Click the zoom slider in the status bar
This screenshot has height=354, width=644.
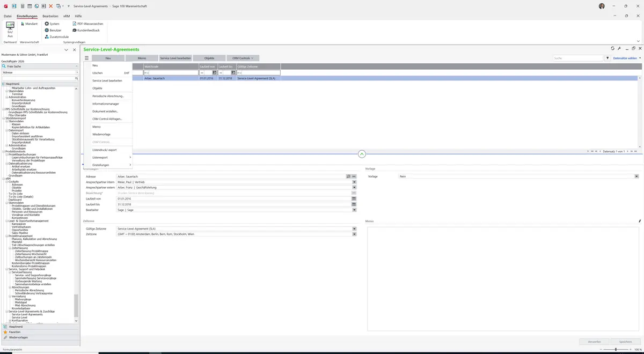tap(616, 349)
